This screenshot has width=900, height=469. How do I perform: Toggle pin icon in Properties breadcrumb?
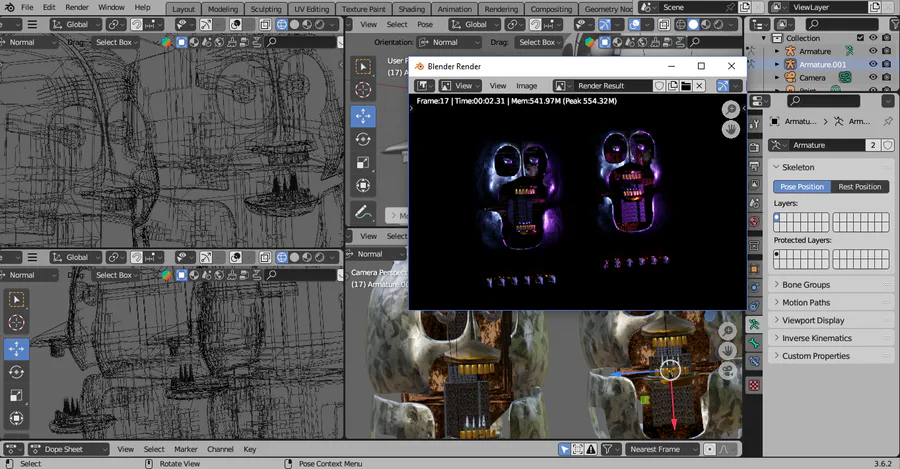pyautogui.click(x=888, y=121)
